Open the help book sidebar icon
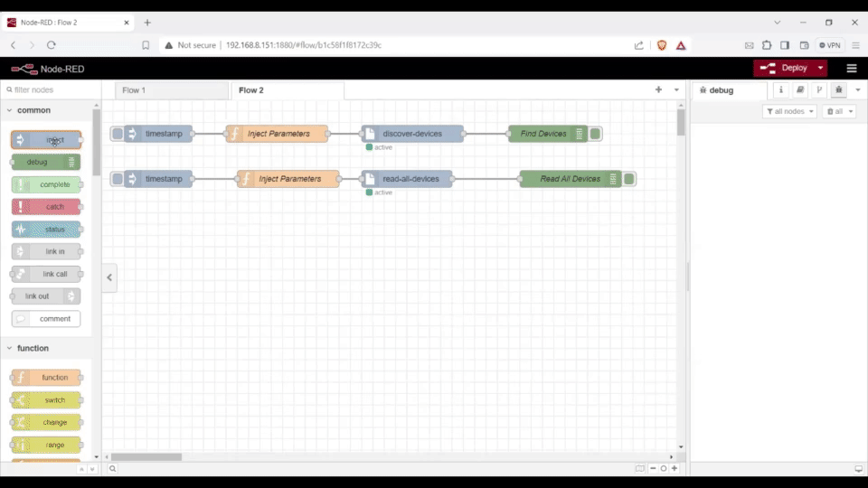The height and width of the screenshot is (488, 868). click(800, 90)
